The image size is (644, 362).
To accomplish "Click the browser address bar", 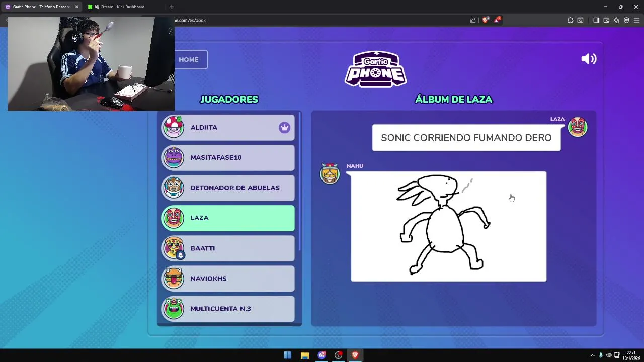I will (x=322, y=20).
